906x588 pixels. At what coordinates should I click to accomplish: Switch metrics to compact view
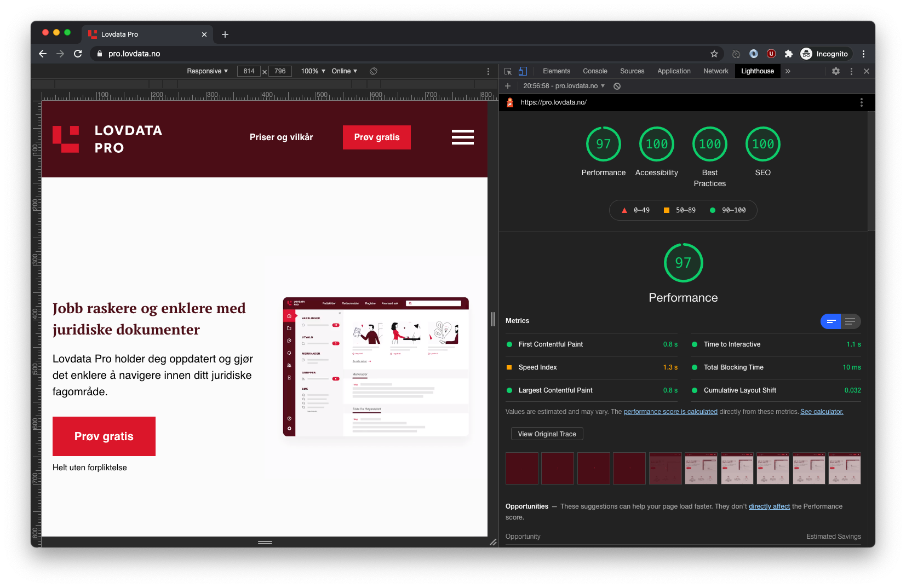[831, 321]
